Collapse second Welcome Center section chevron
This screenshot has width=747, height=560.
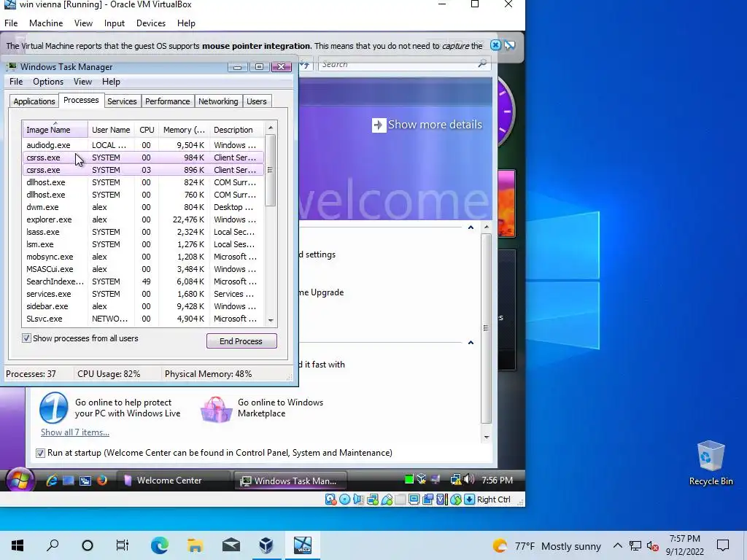[471, 343]
